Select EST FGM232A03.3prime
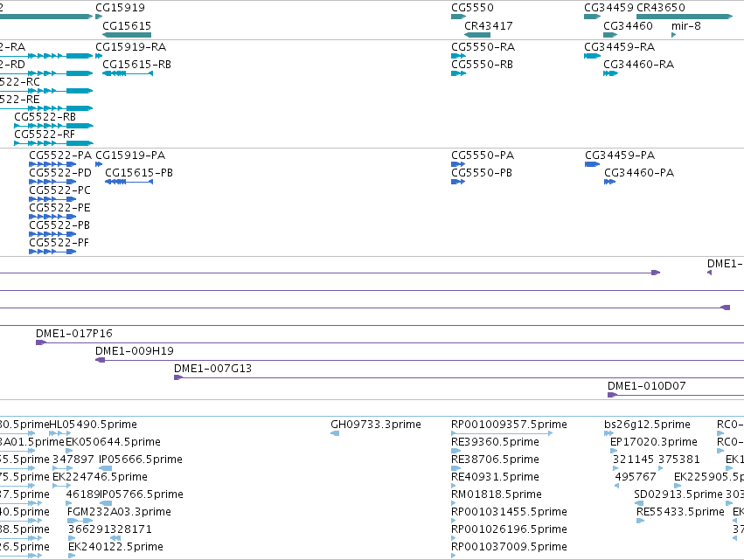The height and width of the screenshot is (560, 744). 119,513
